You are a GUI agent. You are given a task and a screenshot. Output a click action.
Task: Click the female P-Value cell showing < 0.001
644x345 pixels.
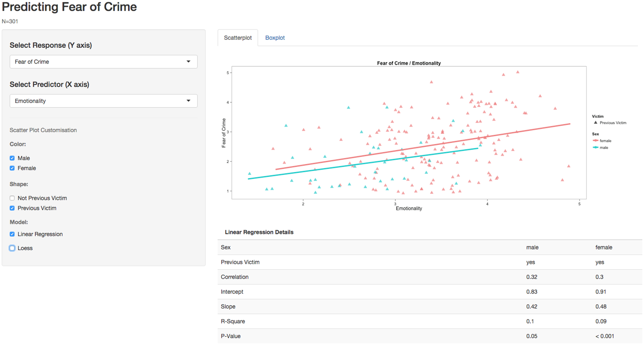click(604, 336)
